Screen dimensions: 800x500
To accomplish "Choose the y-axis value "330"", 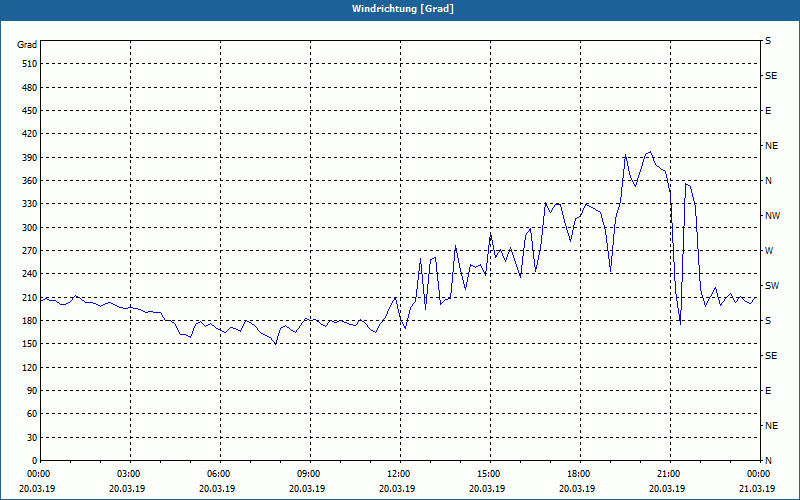I will 30,204.
